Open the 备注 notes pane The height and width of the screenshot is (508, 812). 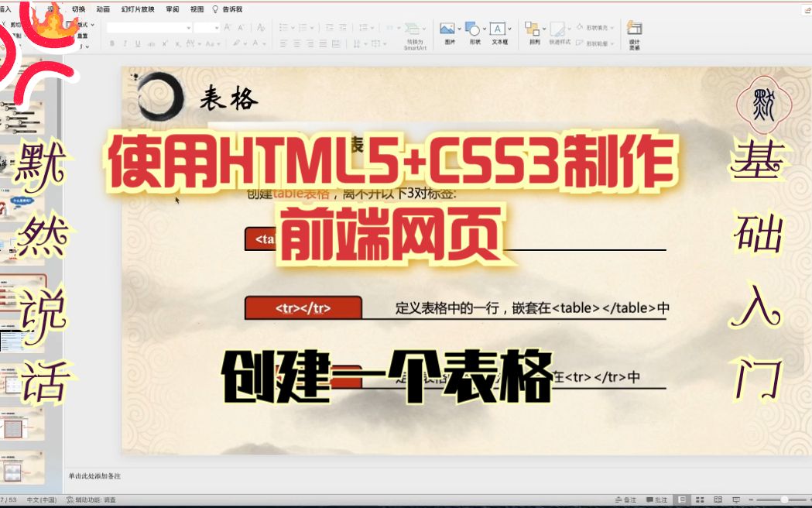(623, 499)
